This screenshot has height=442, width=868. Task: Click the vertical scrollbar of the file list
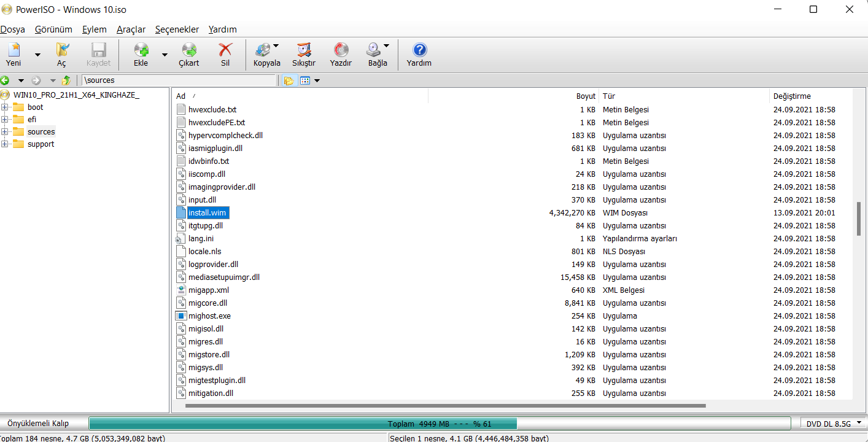coord(859,219)
